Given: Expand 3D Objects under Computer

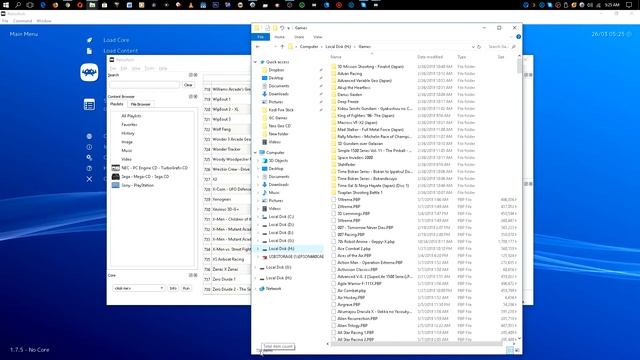Looking at the screenshot, I should [258, 161].
